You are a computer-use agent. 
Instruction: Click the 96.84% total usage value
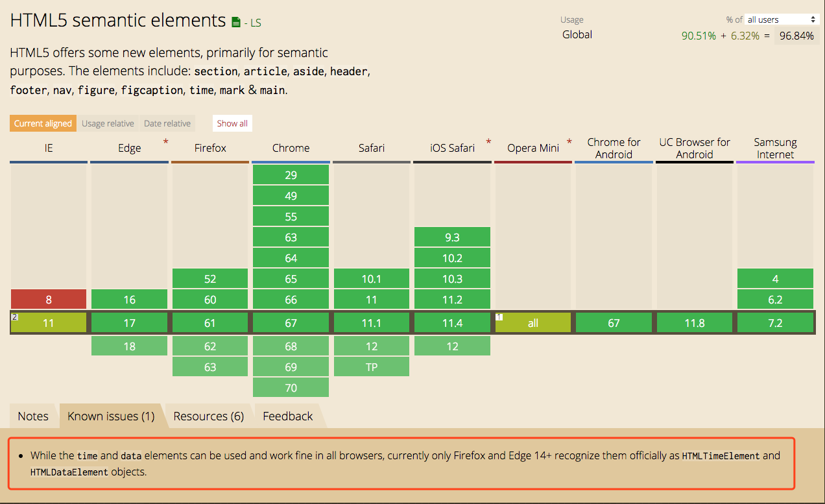point(796,36)
